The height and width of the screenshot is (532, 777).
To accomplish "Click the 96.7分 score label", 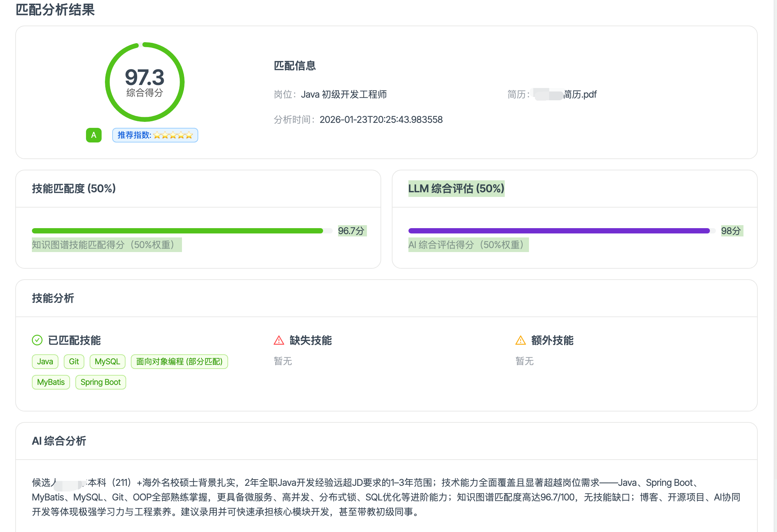I will click(x=351, y=231).
